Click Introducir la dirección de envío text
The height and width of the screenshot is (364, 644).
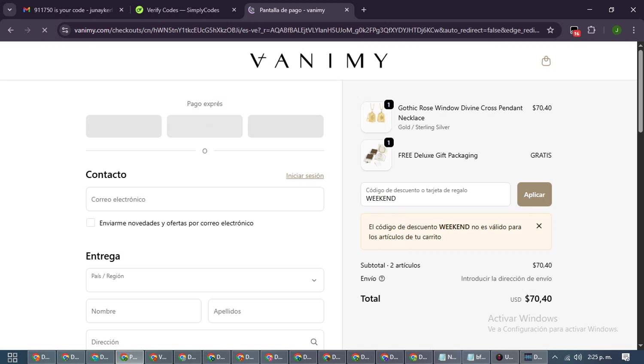[506, 278]
